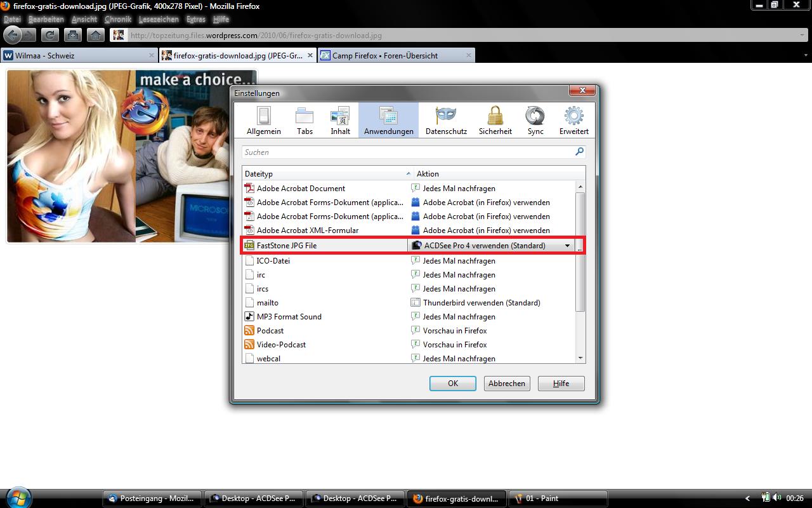
Task: Confirm settings with the OK button
Action: click(453, 384)
